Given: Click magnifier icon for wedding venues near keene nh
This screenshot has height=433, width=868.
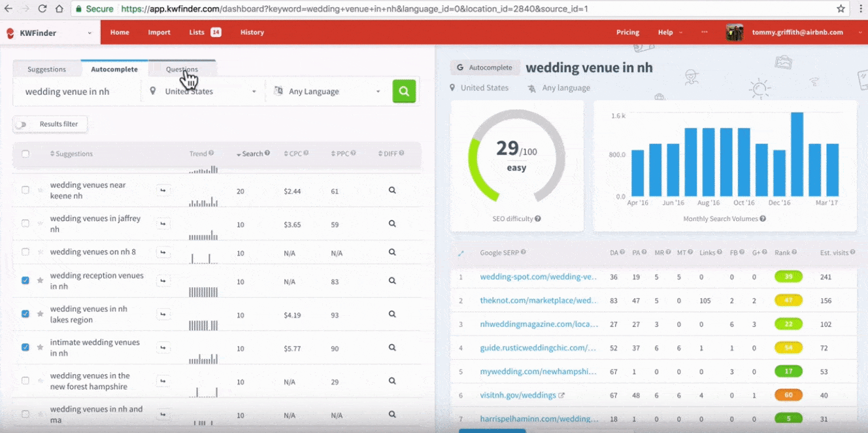Looking at the screenshot, I should coord(392,190).
